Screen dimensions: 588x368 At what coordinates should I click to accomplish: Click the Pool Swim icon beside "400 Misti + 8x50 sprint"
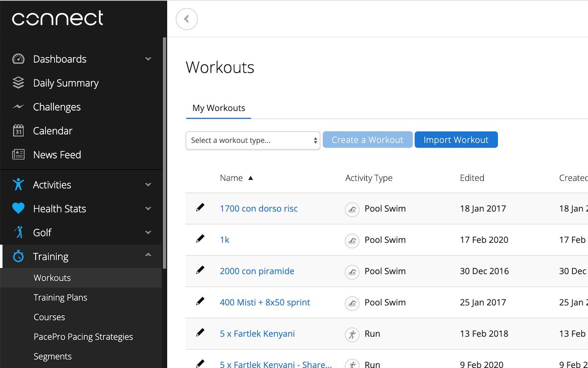tap(352, 303)
